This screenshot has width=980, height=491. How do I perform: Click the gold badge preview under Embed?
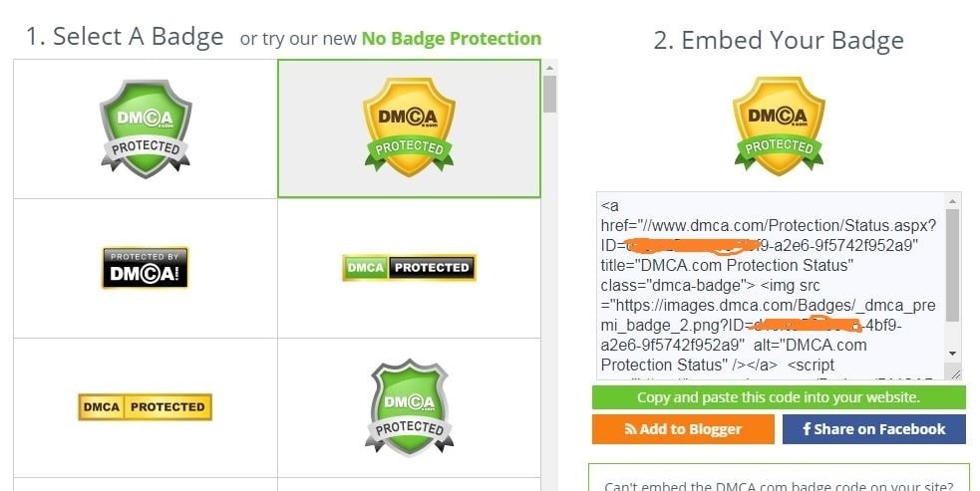click(x=779, y=127)
